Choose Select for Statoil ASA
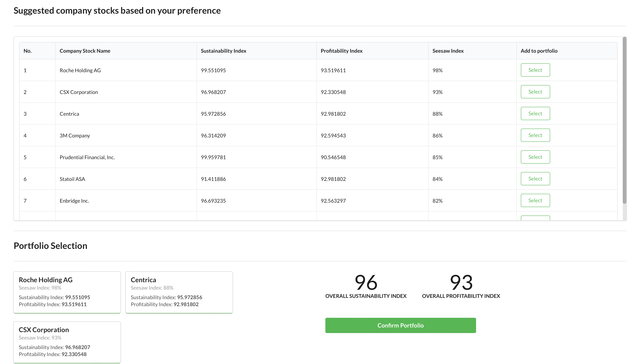This screenshot has height=364, width=643. [535, 179]
